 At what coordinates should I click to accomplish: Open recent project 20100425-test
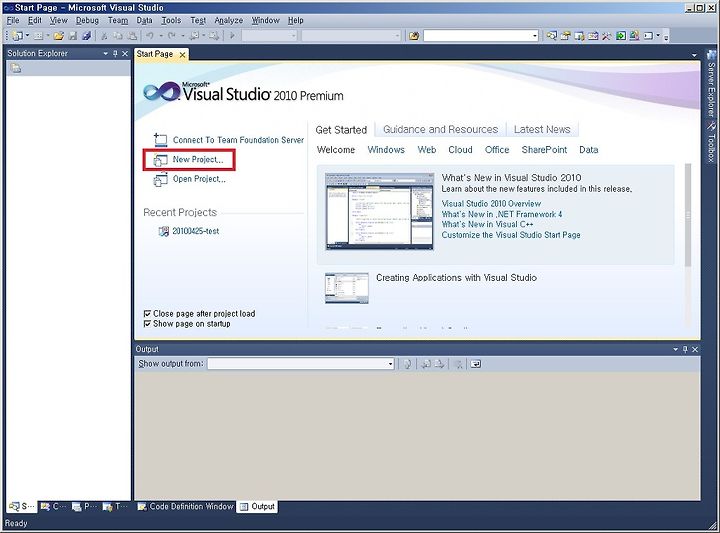click(195, 231)
